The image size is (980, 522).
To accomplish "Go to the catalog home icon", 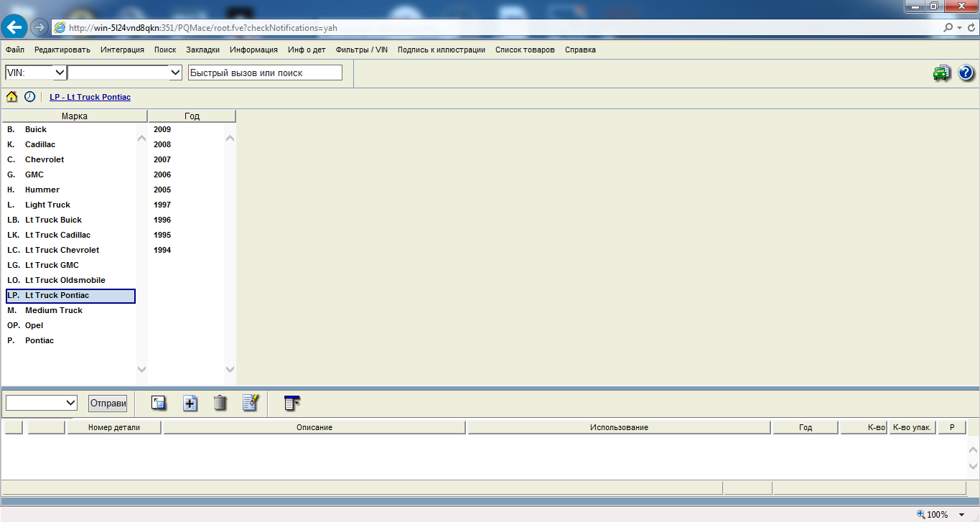I will tap(12, 96).
